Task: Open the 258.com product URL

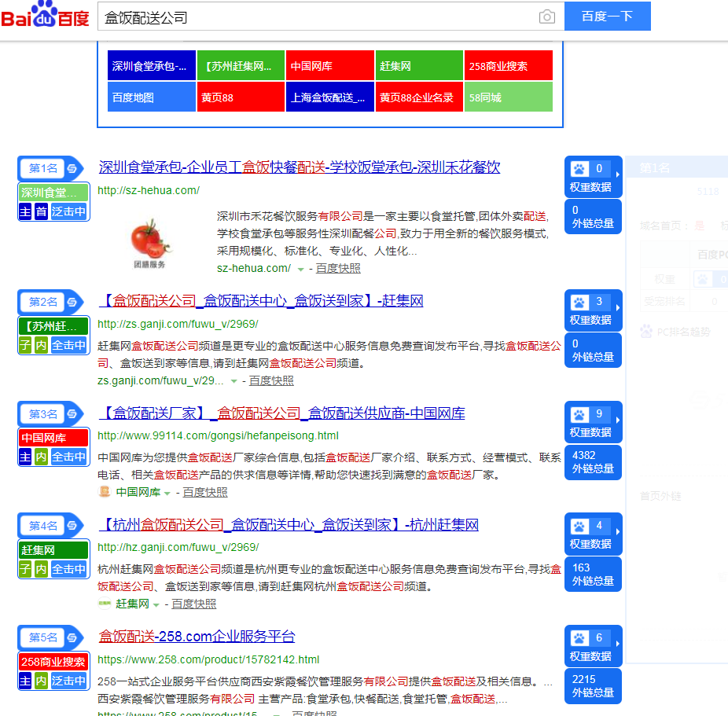Action: tap(208, 659)
